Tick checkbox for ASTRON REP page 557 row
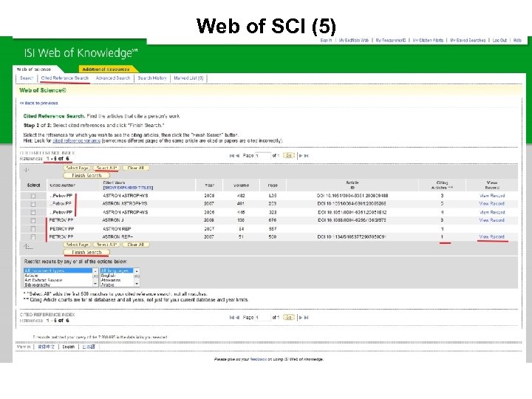Screen dimensions: 532x399 [33, 228]
